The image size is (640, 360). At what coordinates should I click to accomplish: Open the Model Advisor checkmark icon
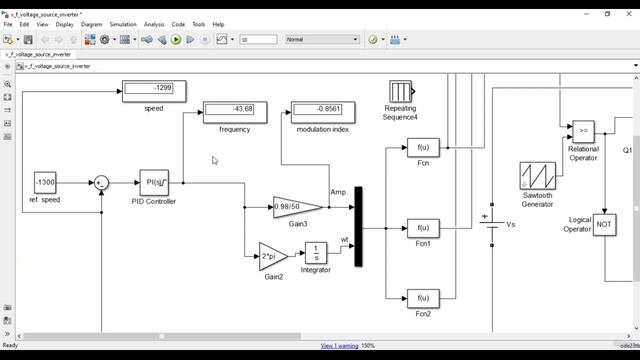pyautogui.click(x=373, y=40)
